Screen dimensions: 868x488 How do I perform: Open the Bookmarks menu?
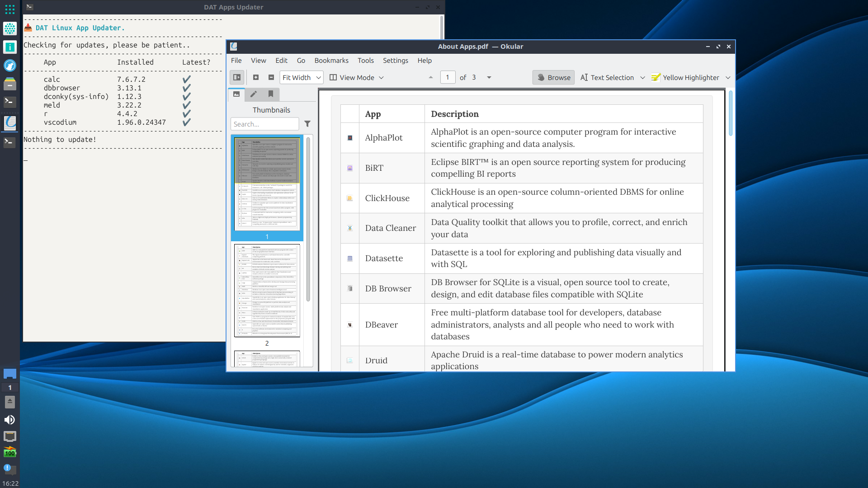(x=331, y=60)
